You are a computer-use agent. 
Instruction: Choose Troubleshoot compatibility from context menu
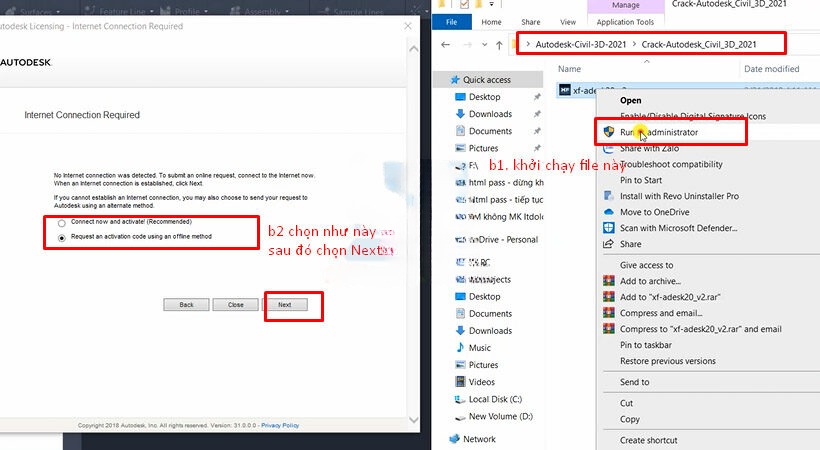[671, 164]
